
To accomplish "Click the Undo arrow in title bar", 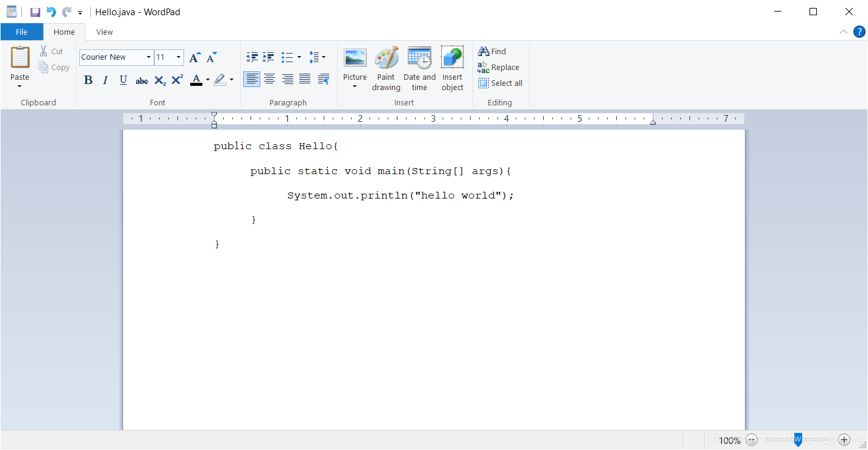I will pyautogui.click(x=51, y=12).
